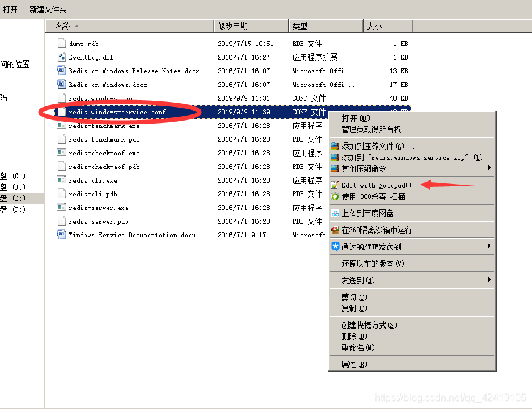Screen dimensions: 532x409
Task: Click the redis.windows-service.conf file icon
Action: click(62, 112)
